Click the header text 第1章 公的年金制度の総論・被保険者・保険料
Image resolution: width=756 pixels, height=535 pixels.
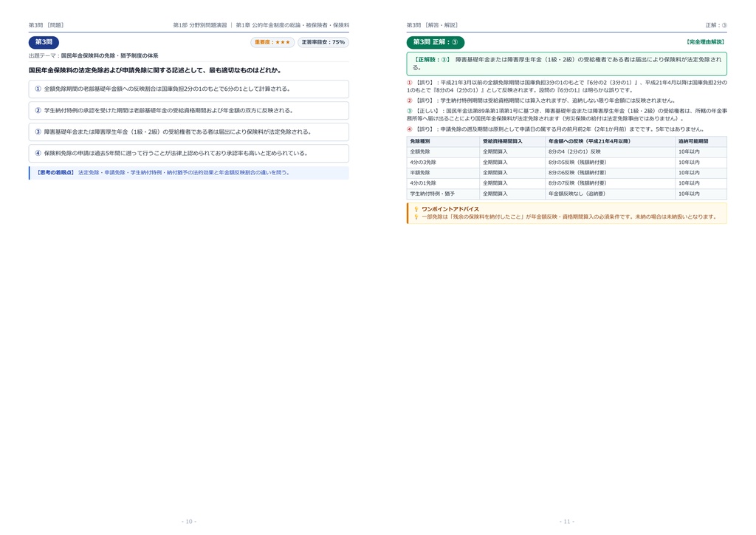click(x=292, y=25)
